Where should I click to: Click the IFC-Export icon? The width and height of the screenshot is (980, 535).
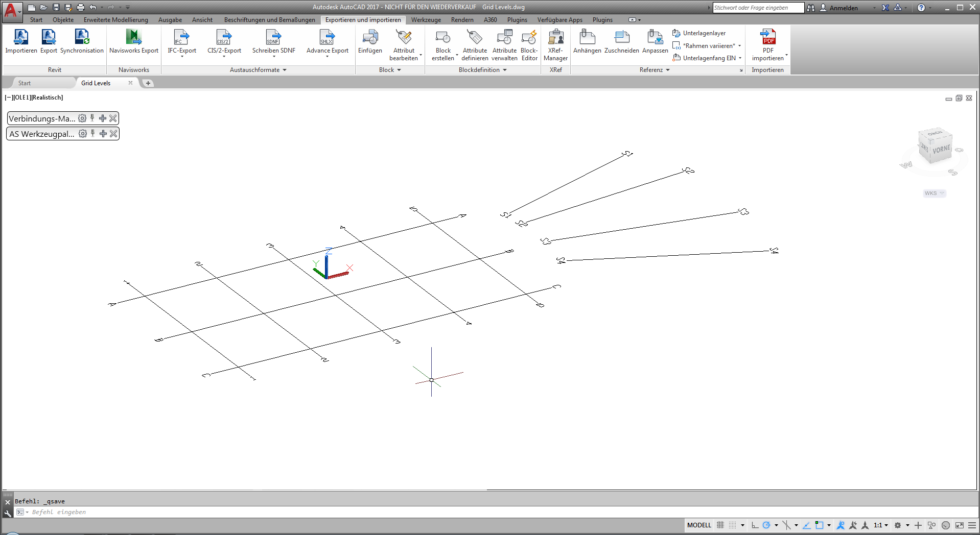pyautogui.click(x=182, y=37)
